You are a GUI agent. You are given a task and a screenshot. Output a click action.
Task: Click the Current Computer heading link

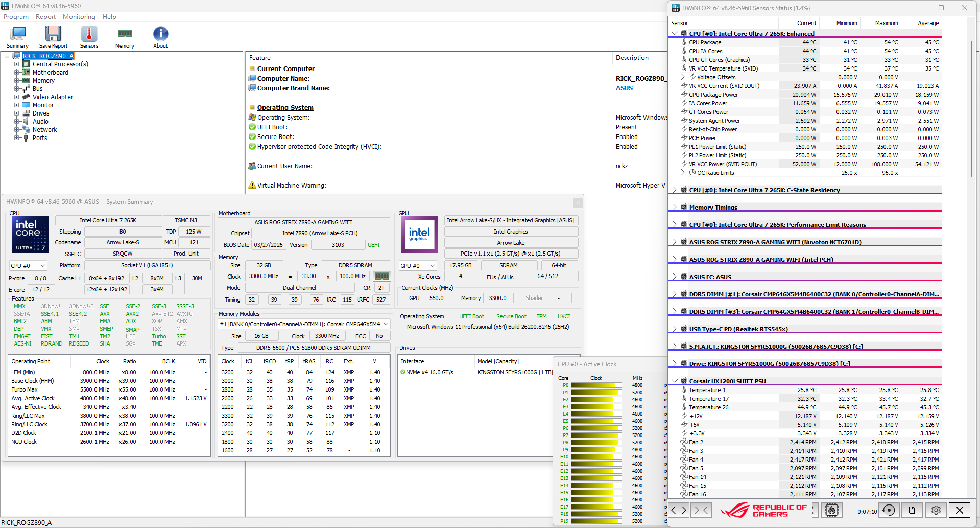pos(286,69)
